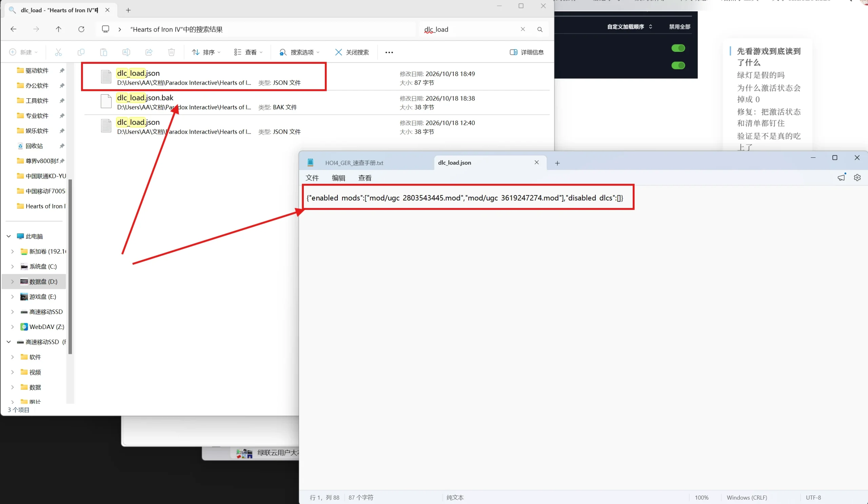868x504 pixels.
Task: Click the magnifier search icon in Explorer
Action: coord(540,30)
